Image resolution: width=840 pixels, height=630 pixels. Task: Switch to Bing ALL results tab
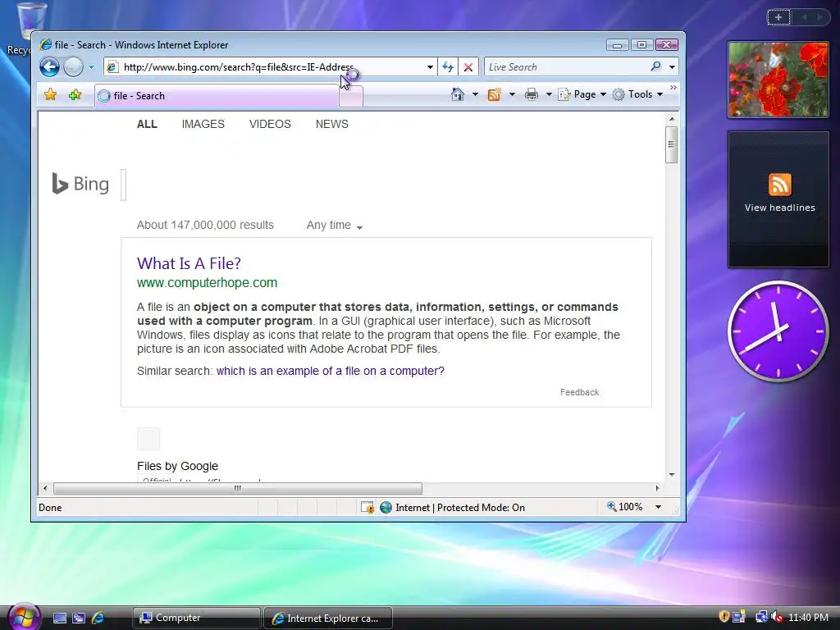[147, 125]
